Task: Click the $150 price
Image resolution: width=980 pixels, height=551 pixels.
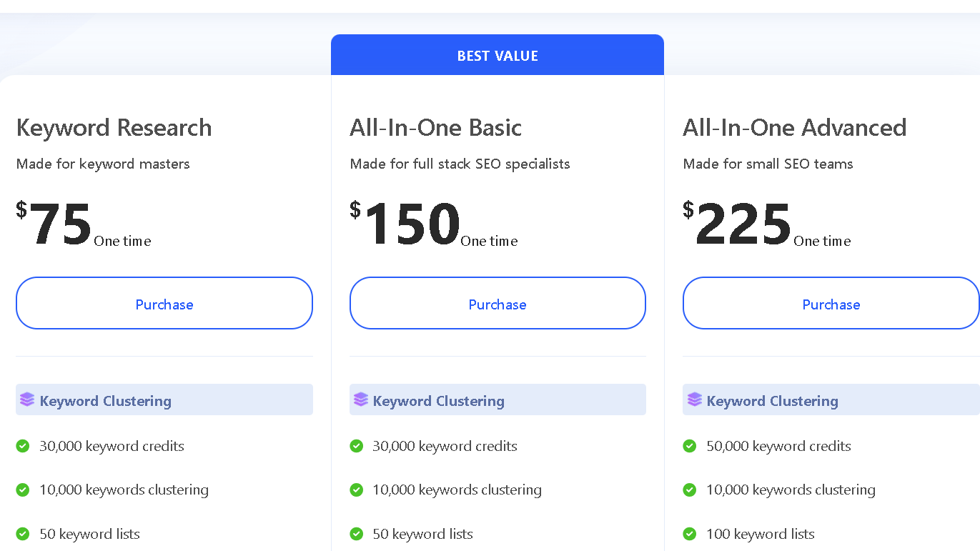Action: point(405,223)
